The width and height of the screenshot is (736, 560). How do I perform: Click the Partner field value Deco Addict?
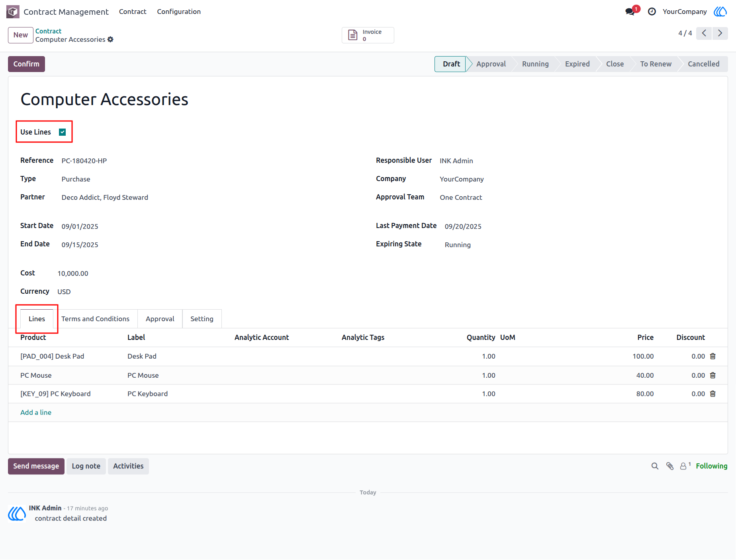[x=105, y=197]
